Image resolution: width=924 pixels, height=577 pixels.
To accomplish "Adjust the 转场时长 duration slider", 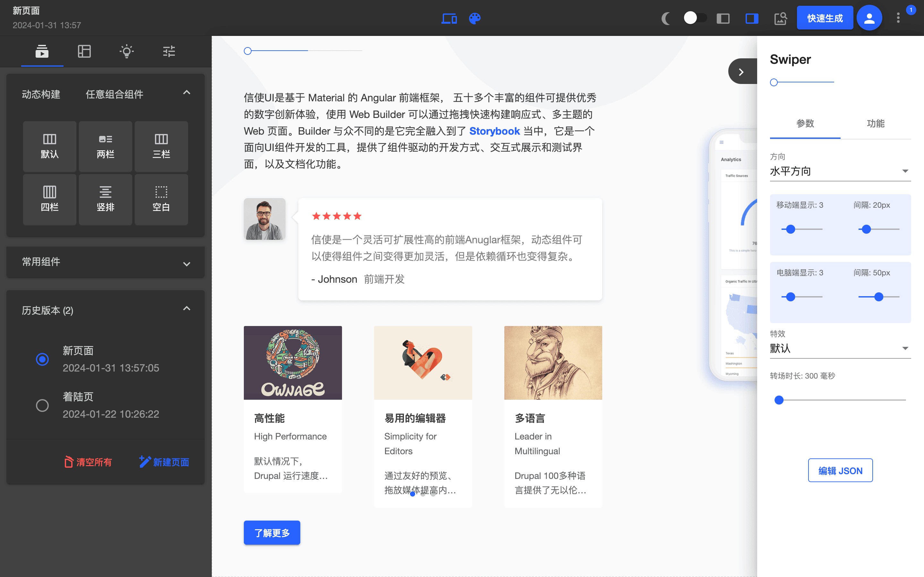I will click(x=779, y=400).
